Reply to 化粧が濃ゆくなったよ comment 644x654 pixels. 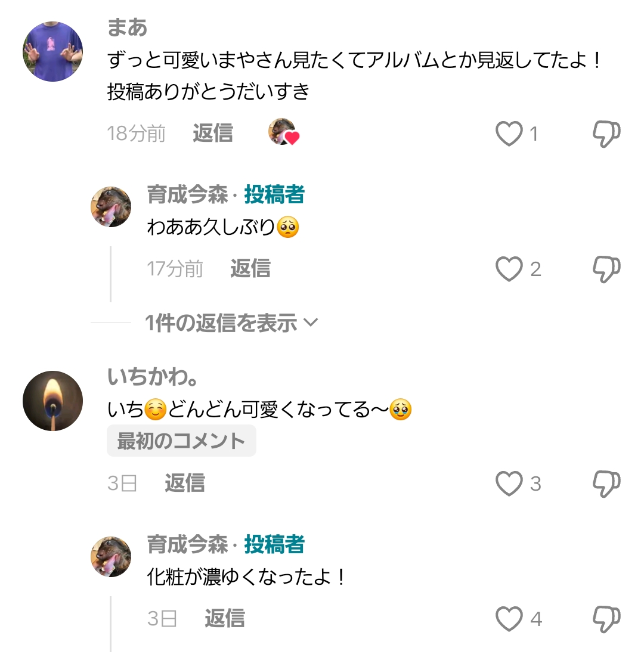pyautogui.click(x=225, y=619)
